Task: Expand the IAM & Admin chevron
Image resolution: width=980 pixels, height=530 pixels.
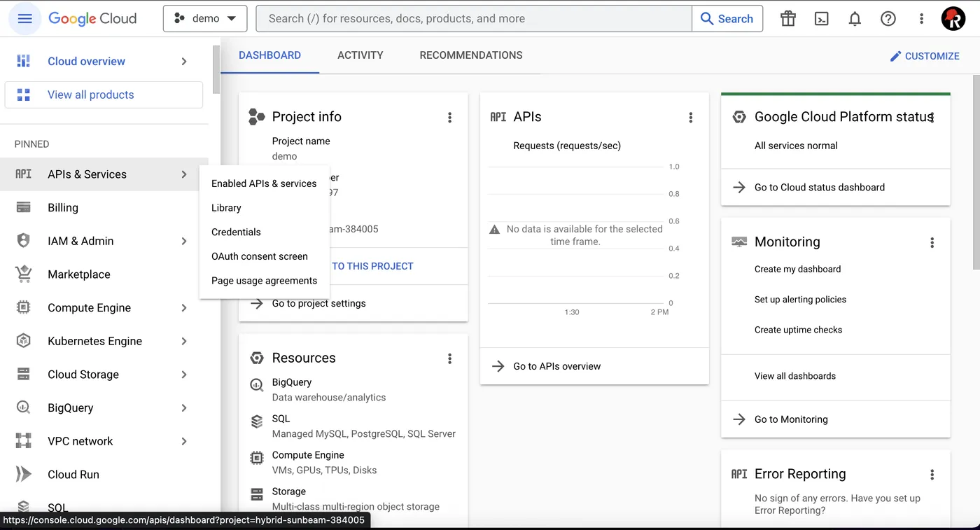Action: tap(184, 241)
